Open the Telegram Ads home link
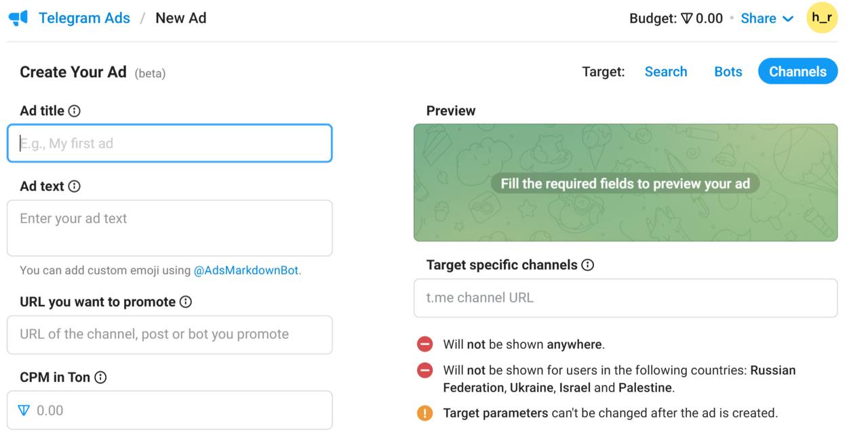The image size is (868, 437). pos(84,18)
